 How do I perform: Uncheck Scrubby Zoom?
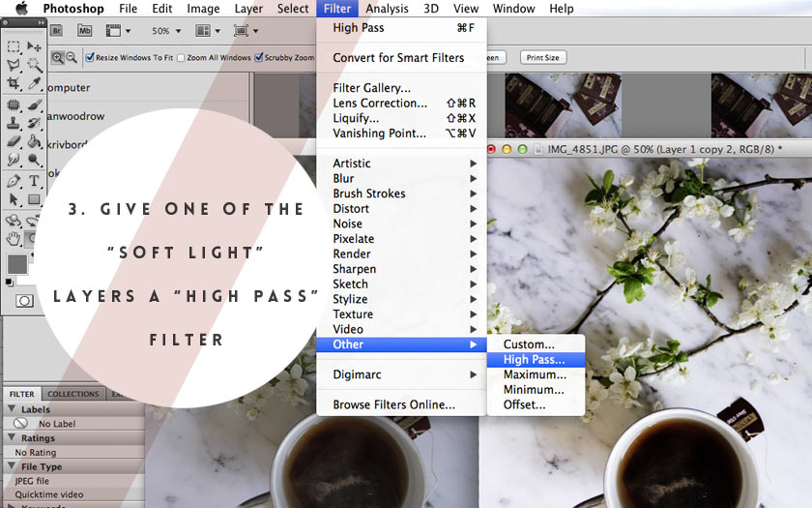coord(259,57)
